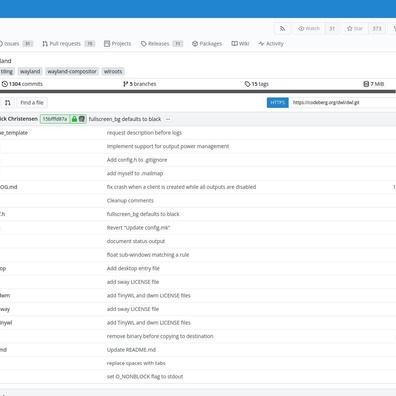Open the watchers count 31
396x396 pixels.
click(x=332, y=29)
